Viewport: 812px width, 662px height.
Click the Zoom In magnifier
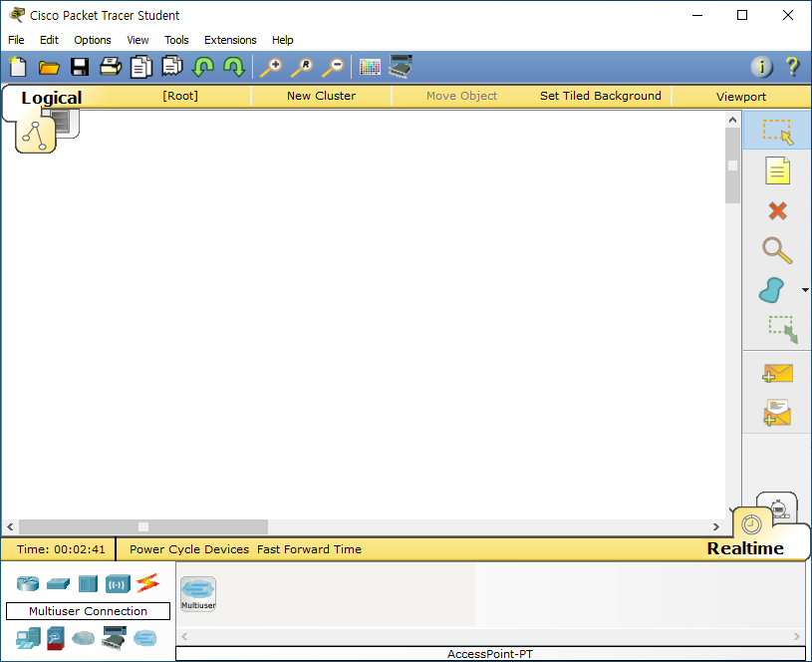click(271, 68)
